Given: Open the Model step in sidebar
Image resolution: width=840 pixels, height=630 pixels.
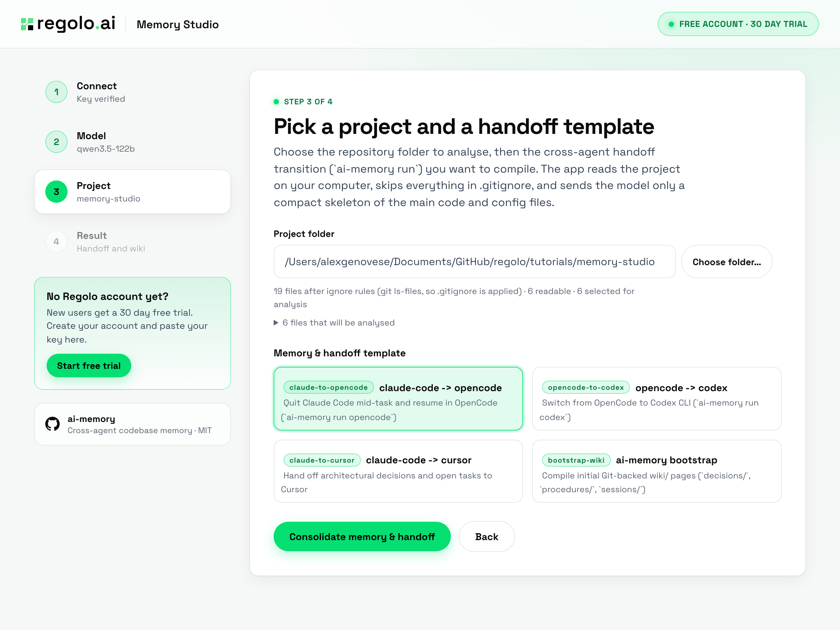Looking at the screenshot, I should point(133,142).
